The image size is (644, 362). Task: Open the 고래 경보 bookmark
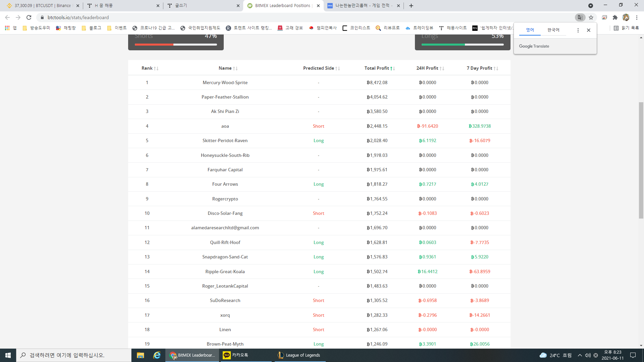click(x=290, y=28)
